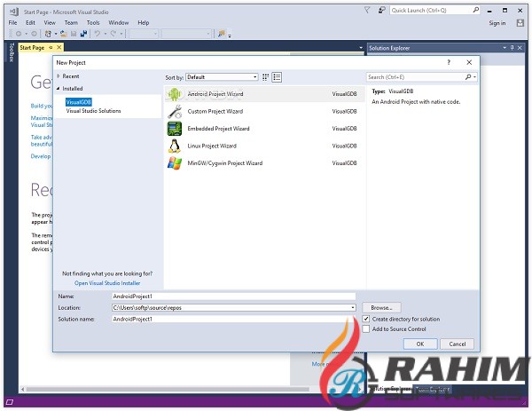Open Solution Explorer window position dropdown

505,48
